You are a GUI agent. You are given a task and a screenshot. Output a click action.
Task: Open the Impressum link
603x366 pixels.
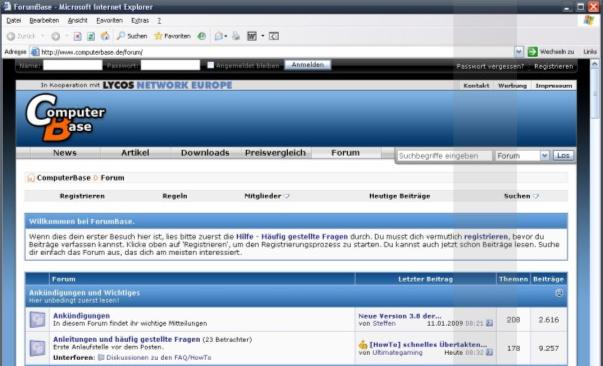(554, 85)
